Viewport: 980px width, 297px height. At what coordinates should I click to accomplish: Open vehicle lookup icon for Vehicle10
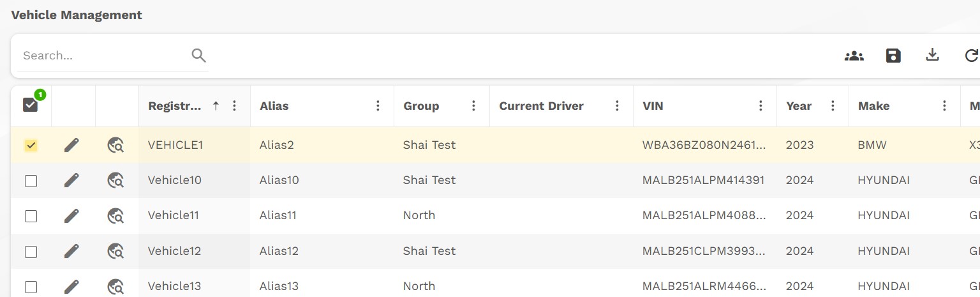[x=115, y=181]
